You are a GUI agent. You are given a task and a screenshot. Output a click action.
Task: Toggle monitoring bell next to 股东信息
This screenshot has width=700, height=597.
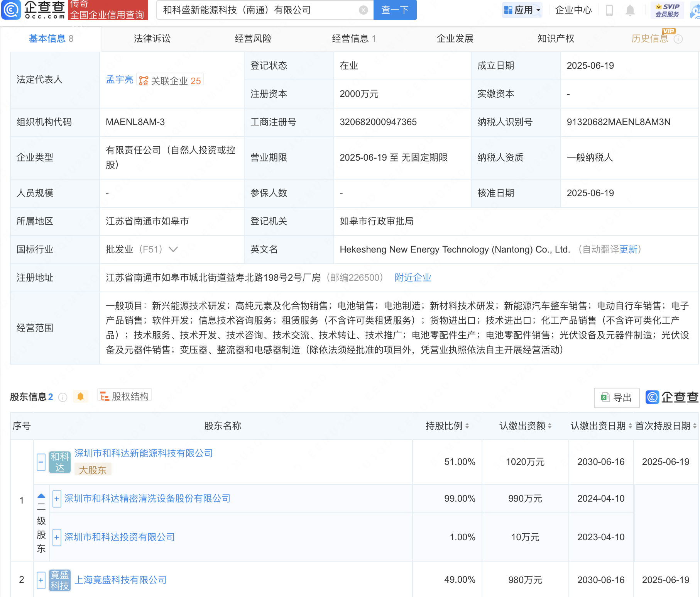tap(81, 396)
